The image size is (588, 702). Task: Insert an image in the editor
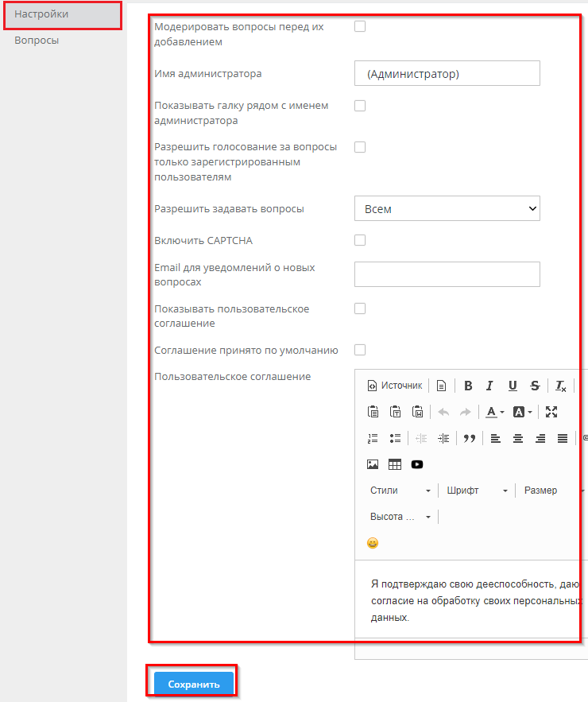[x=373, y=464]
